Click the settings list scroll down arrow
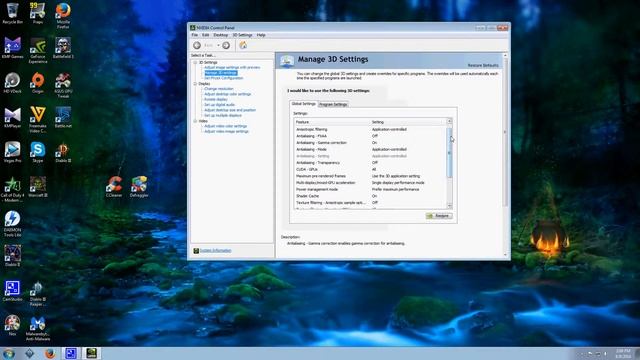640x360 pixels. click(x=450, y=206)
